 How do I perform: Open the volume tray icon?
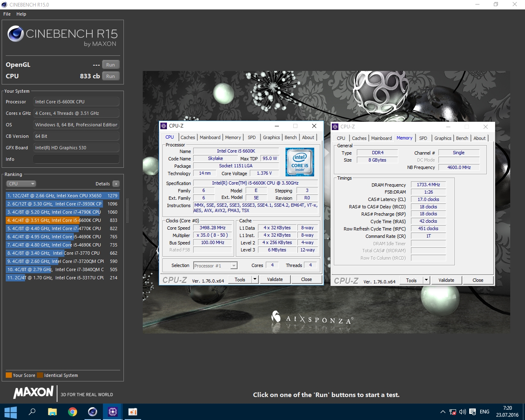click(x=463, y=412)
